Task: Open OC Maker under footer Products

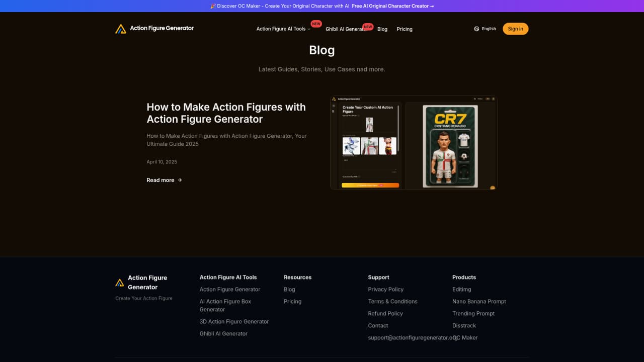Action: pyautogui.click(x=465, y=338)
